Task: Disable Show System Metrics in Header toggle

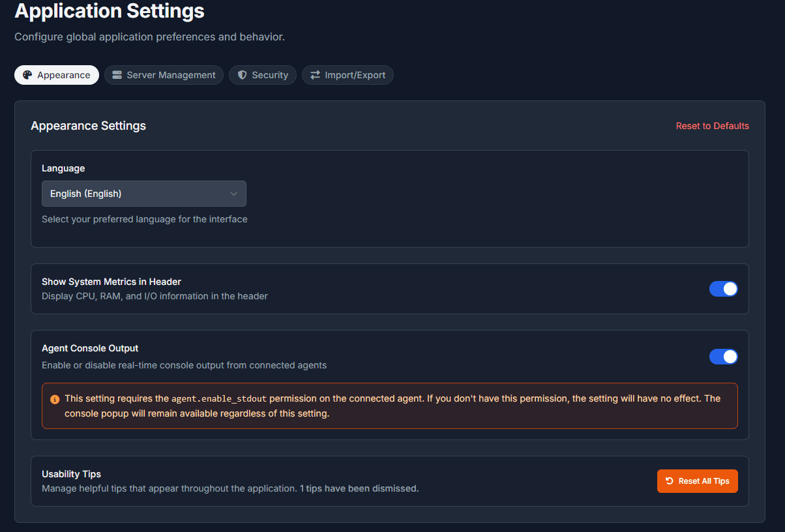Action: point(724,289)
